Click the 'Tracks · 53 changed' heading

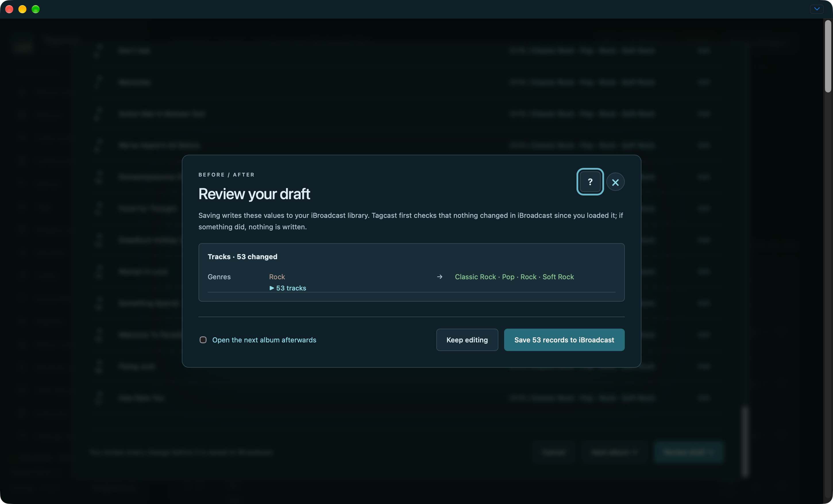[242, 257]
